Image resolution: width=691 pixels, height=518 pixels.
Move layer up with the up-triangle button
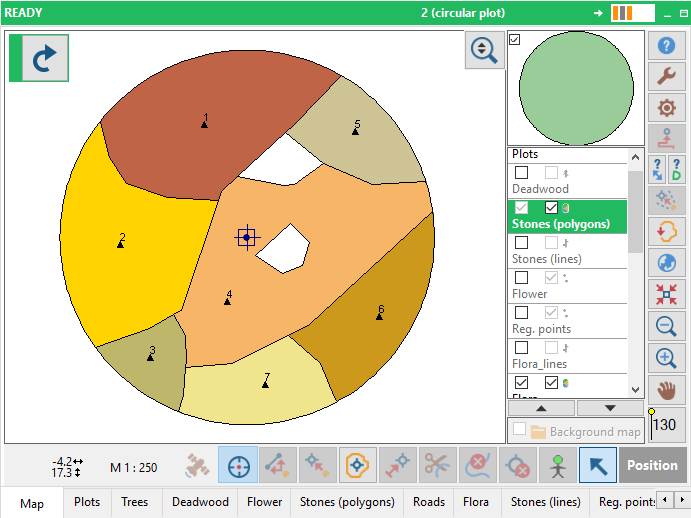542,408
